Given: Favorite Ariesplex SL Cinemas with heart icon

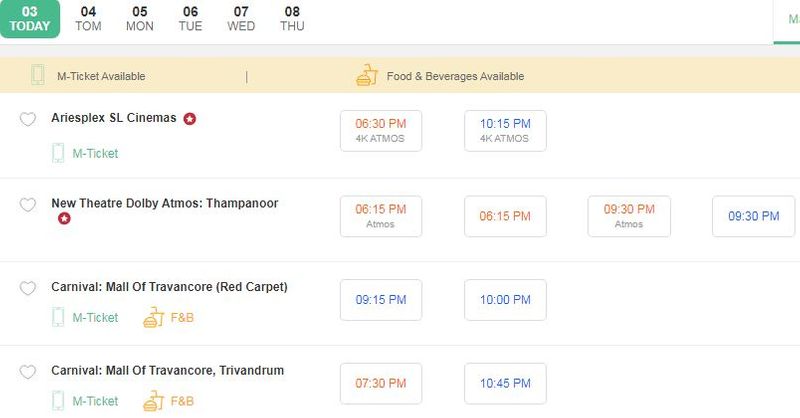Looking at the screenshot, I should click(x=28, y=120).
